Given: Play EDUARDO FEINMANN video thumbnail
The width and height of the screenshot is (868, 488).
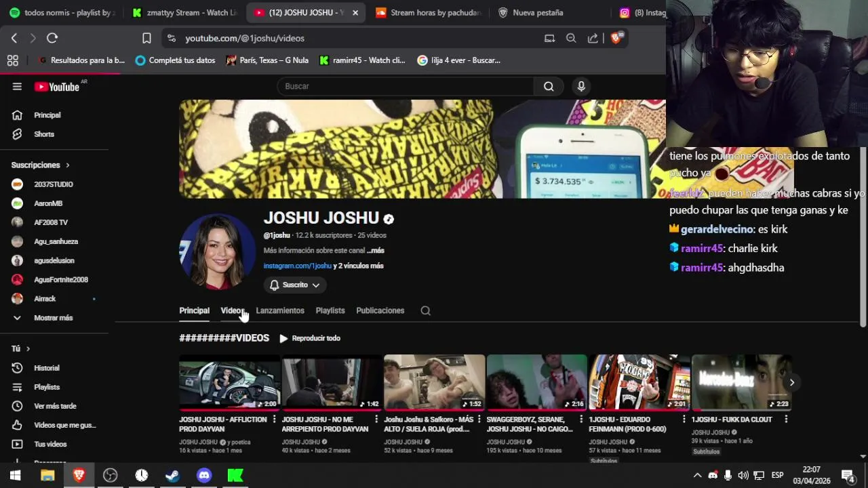Looking at the screenshot, I should pyautogui.click(x=639, y=382).
